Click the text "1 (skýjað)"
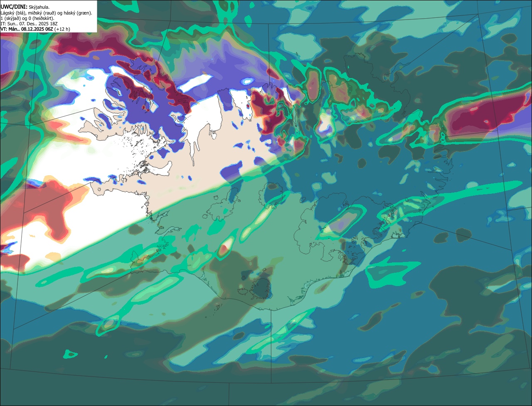The image size is (532, 406). pos(10,18)
